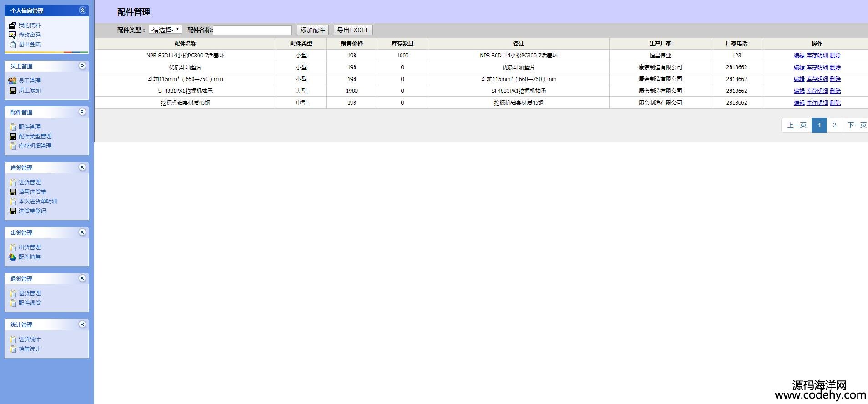Viewport: 868px width, 404px height.
Task: Open 库存明细 for 优质斗轴垫片 row
Action: click(817, 67)
